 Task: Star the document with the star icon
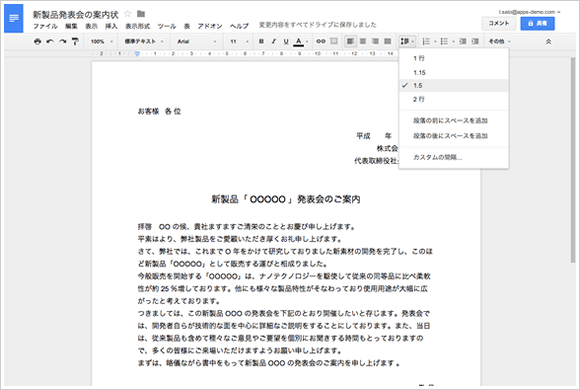(128, 14)
